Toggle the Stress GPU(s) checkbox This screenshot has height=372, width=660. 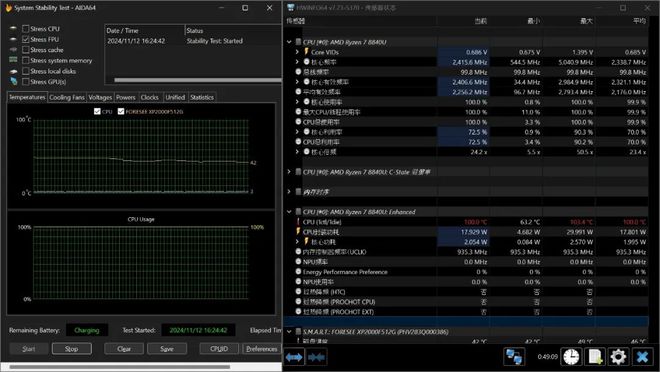pos(26,82)
